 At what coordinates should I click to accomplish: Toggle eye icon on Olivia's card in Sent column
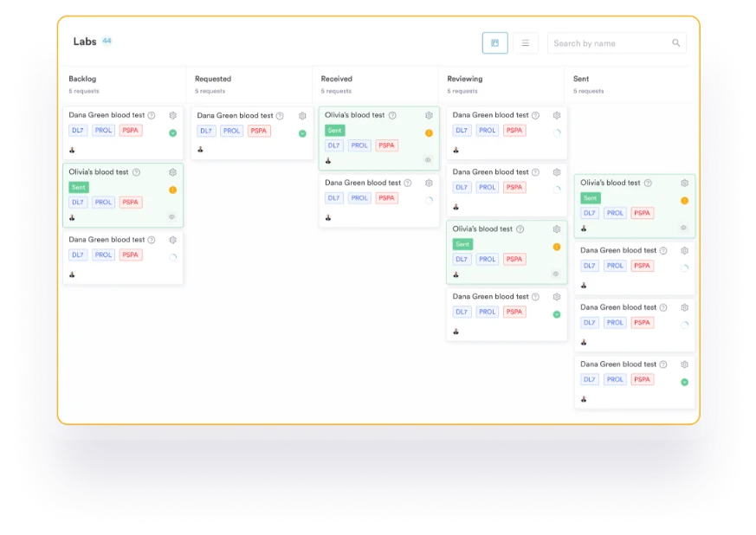683,228
